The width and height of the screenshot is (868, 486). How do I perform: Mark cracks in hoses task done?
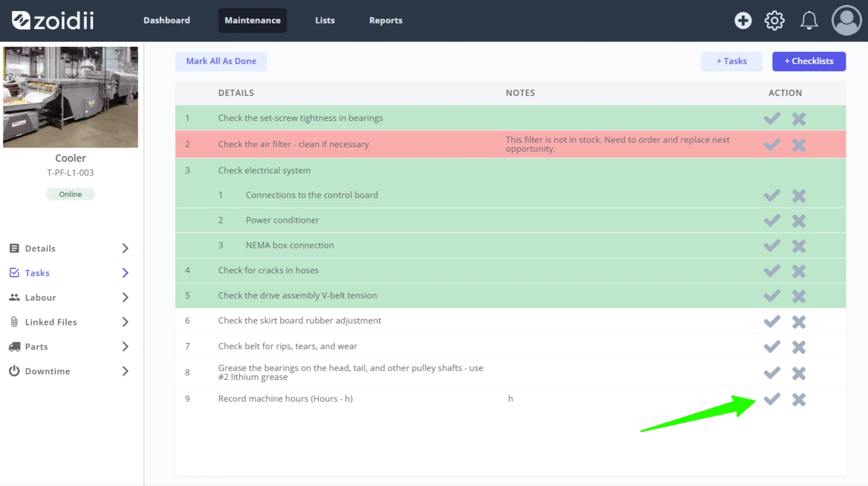point(772,271)
